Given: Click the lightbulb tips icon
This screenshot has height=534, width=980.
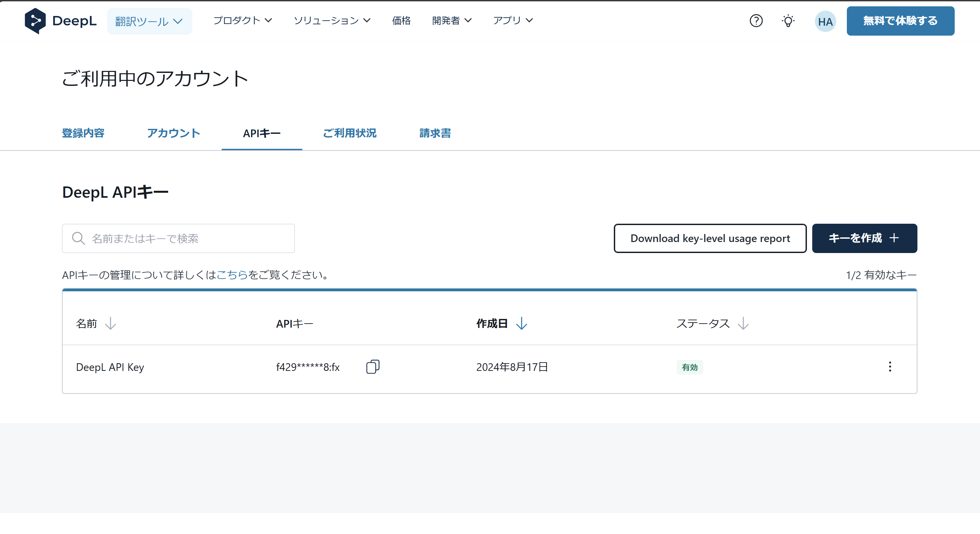Looking at the screenshot, I should (788, 21).
